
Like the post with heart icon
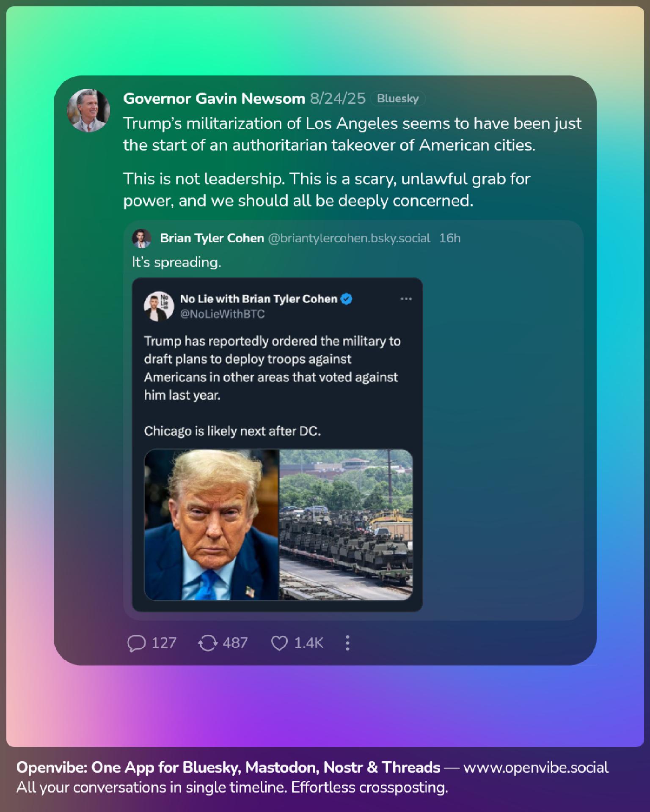279,643
